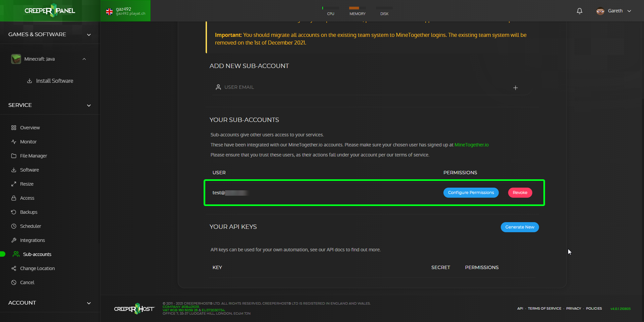Click the user icon in email field

point(218,87)
